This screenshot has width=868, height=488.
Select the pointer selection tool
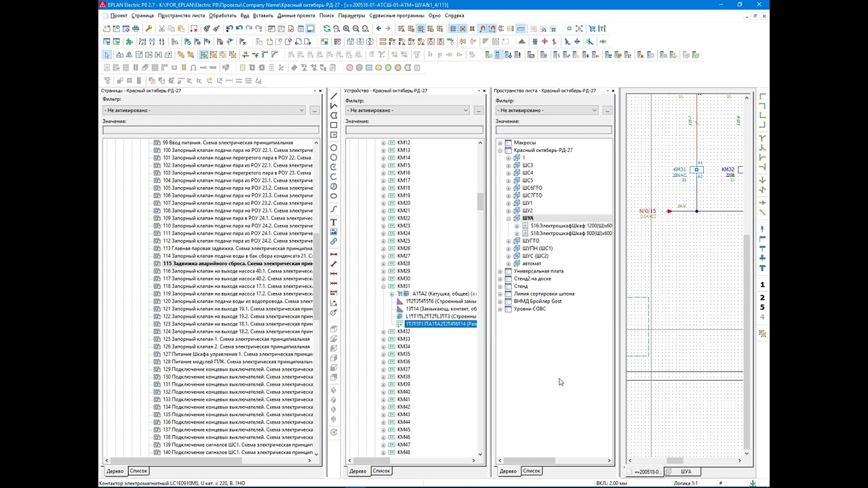(x=106, y=55)
